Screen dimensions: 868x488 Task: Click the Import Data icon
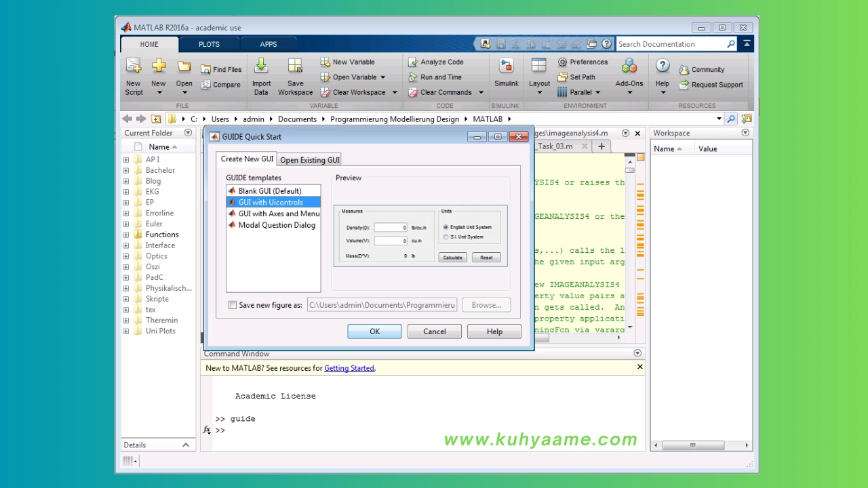point(261,66)
